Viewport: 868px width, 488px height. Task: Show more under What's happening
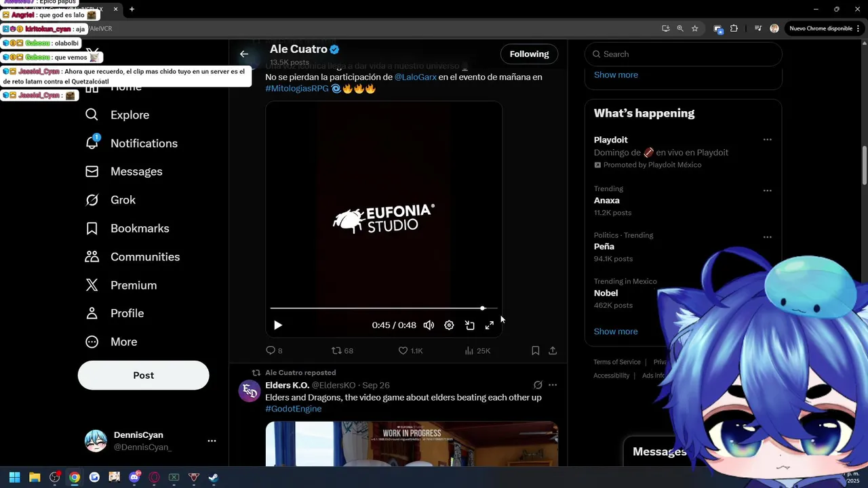616,331
